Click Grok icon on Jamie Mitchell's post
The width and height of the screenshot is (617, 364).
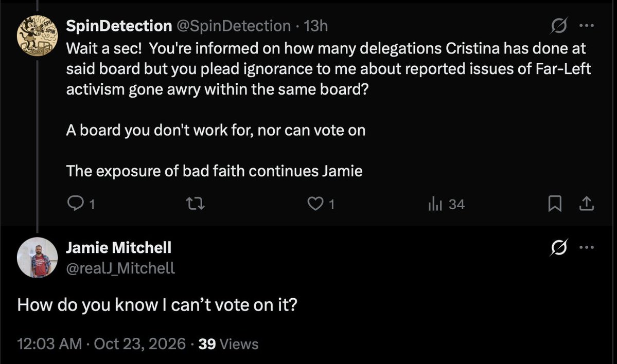[559, 247]
